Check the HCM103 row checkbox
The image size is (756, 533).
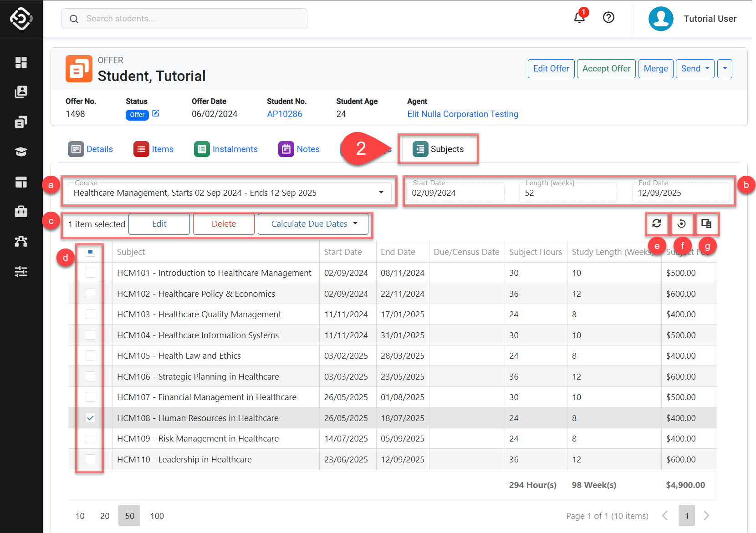click(90, 314)
